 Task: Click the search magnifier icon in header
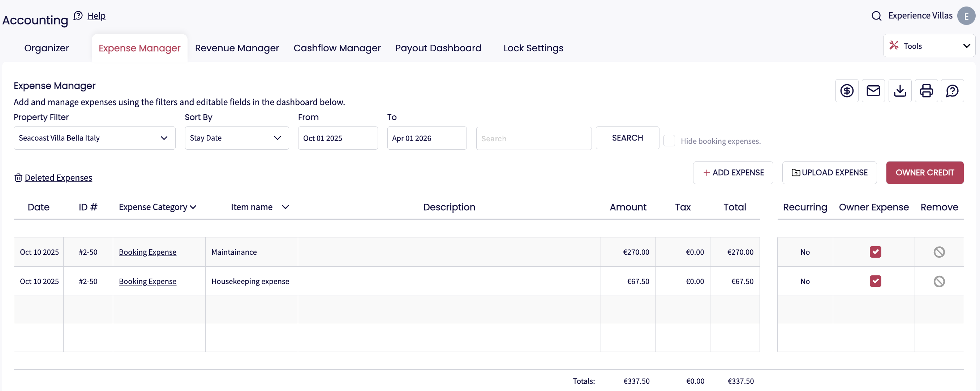(876, 16)
